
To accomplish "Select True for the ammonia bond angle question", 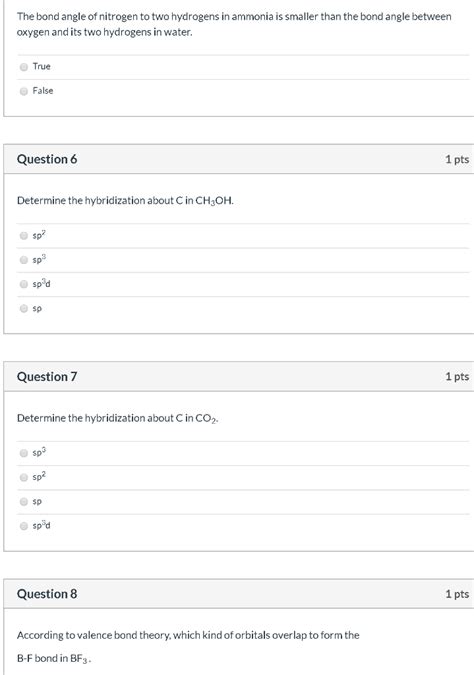I will click(24, 67).
